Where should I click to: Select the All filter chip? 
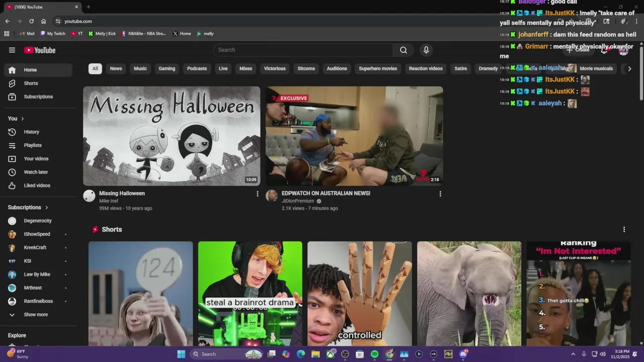coord(95,69)
